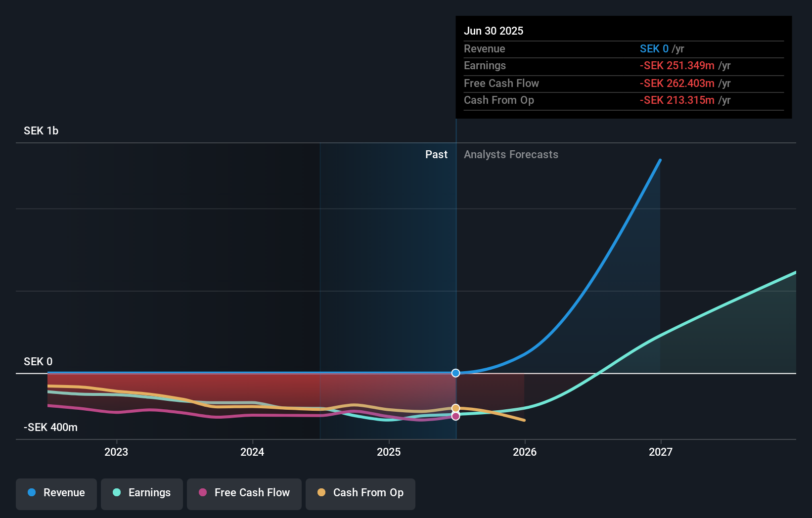Image resolution: width=812 pixels, height=518 pixels.
Task: Click the Revenue SEK 0 value in tooltip
Action: pos(654,48)
